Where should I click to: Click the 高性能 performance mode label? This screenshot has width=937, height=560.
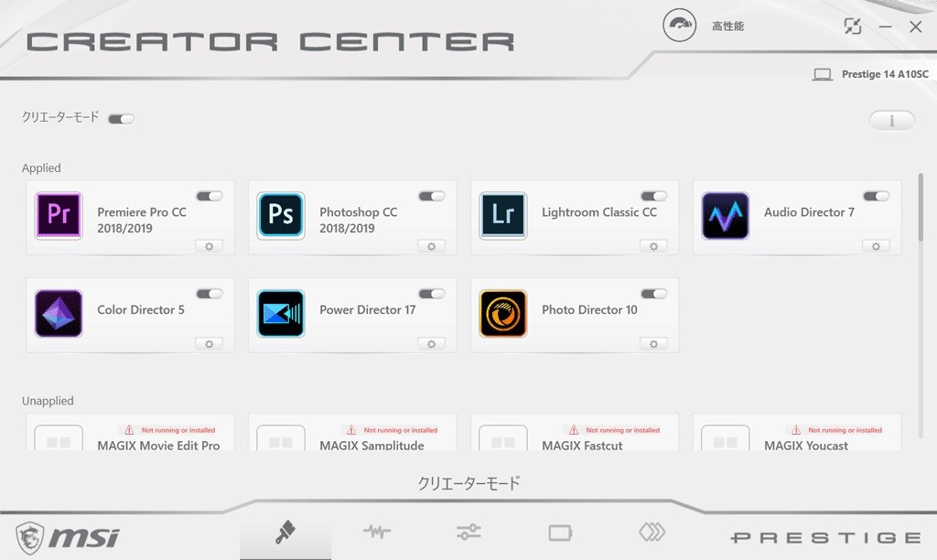tap(727, 27)
